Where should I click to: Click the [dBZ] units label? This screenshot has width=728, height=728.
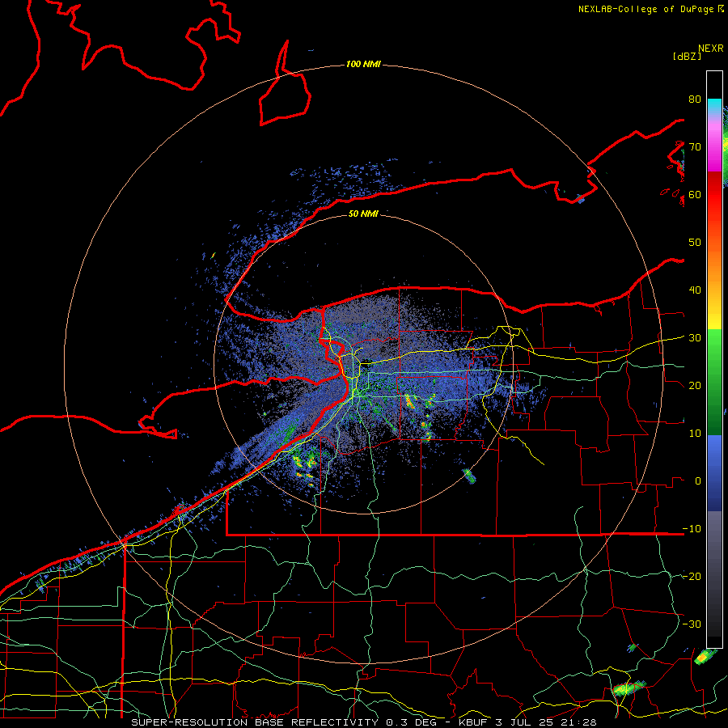coord(687,56)
